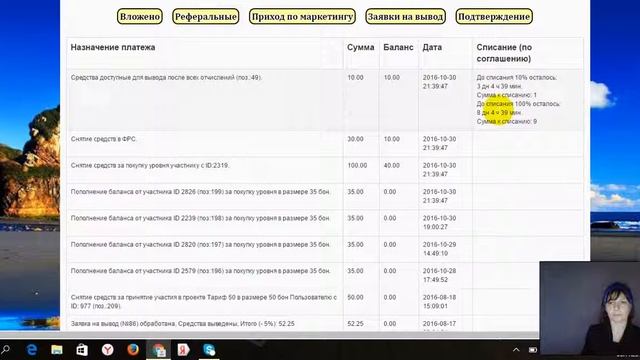
Task: Click the Windows taskbar search icon
Action: pos(6,350)
